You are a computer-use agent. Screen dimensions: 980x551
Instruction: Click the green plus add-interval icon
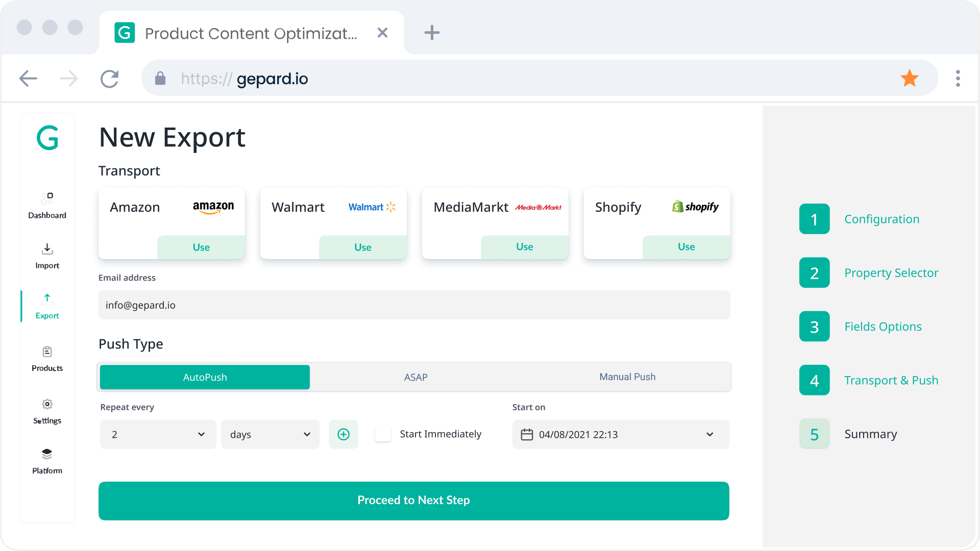(x=344, y=434)
